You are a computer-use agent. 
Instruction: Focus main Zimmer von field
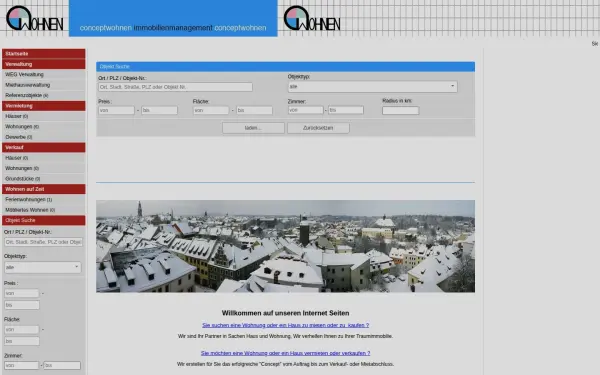coord(306,110)
